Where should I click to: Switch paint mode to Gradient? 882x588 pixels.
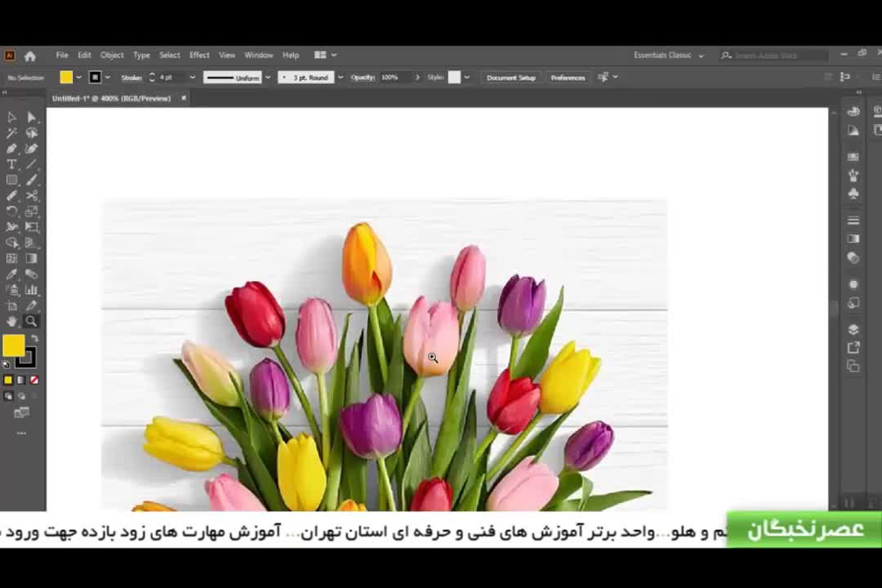(21, 380)
